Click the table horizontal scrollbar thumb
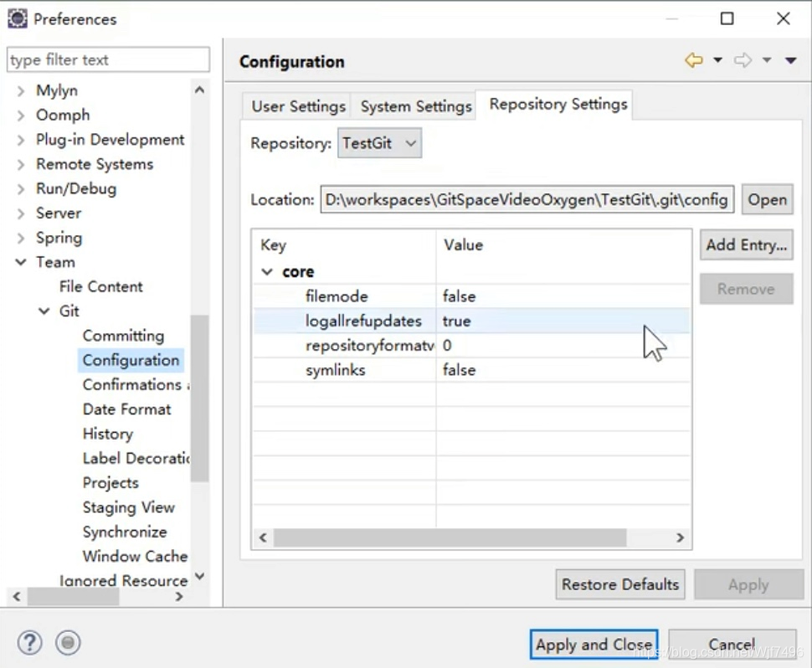This screenshot has height=668, width=812. coord(450,538)
